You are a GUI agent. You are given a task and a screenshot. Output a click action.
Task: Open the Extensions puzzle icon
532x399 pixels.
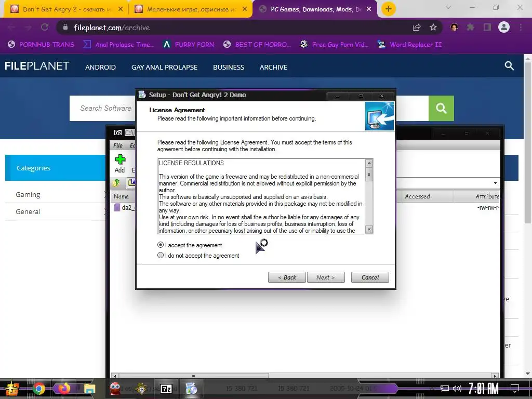point(470,27)
